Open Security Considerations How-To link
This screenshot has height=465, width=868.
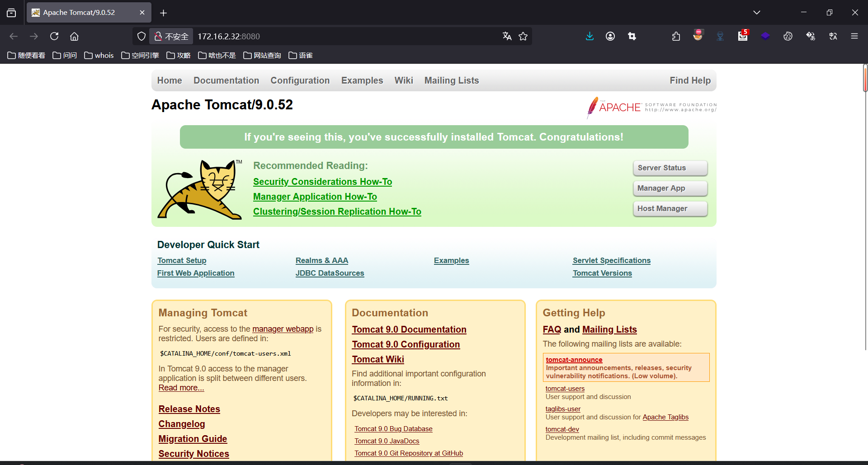coord(322,182)
